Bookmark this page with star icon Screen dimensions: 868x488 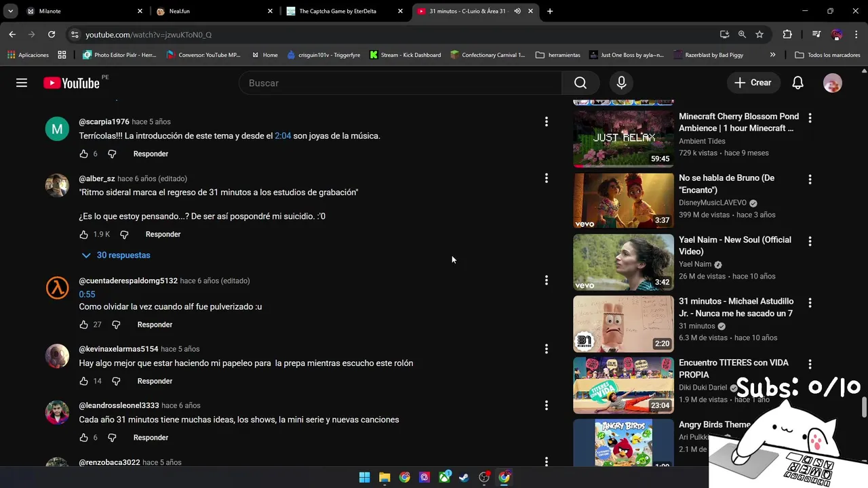click(x=759, y=34)
